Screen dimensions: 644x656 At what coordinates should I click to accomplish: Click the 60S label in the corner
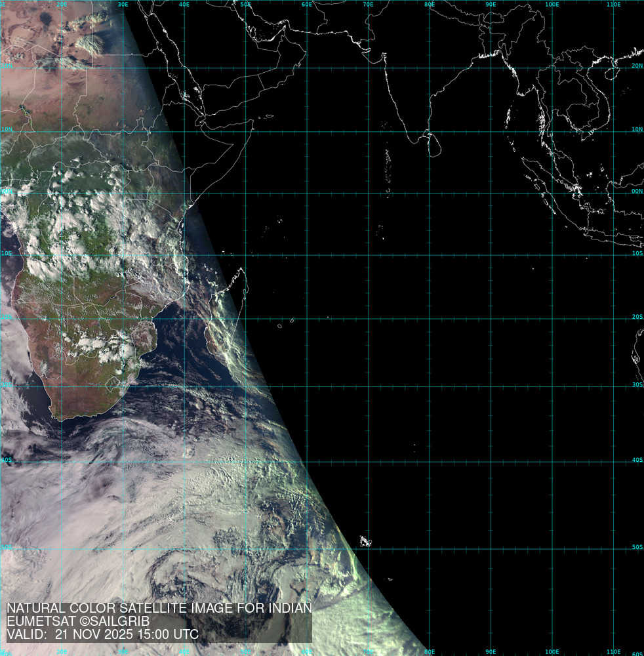coord(637,652)
